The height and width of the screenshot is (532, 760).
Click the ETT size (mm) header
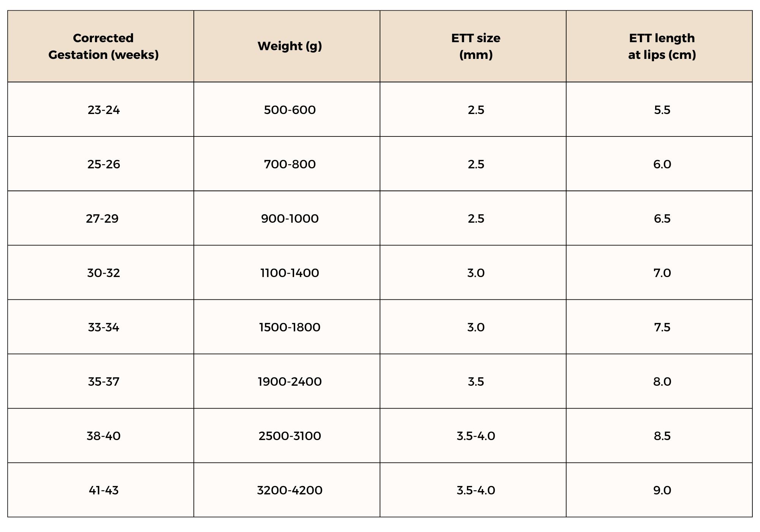coord(476,46)
